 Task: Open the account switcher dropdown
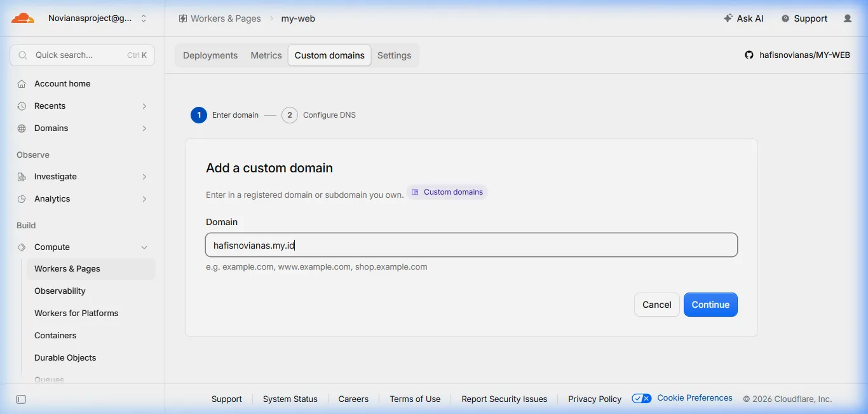point(98,18)
